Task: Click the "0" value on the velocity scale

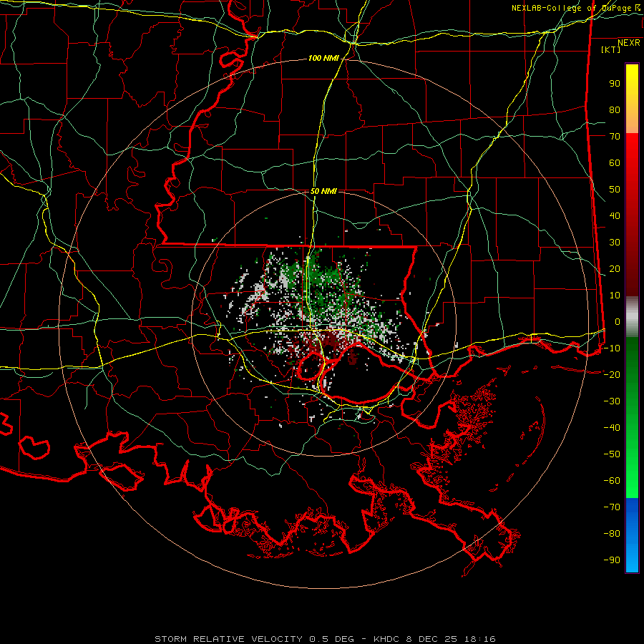Action: tap(618, 322)
